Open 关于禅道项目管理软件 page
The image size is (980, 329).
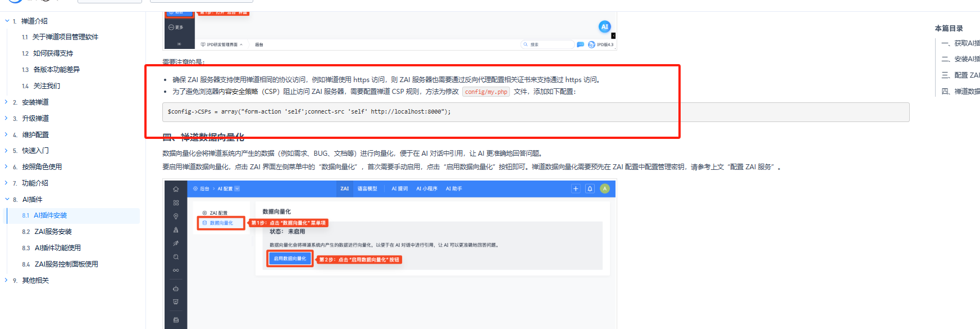[x=65, y=37]
